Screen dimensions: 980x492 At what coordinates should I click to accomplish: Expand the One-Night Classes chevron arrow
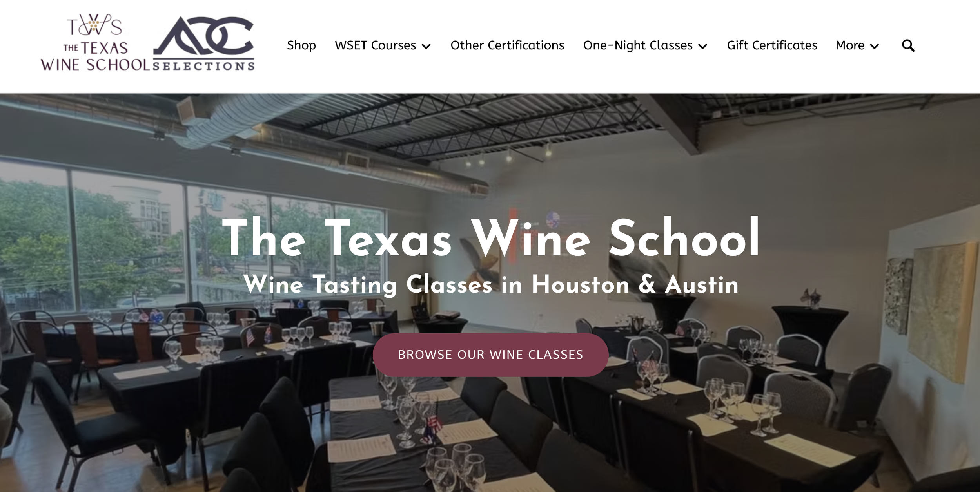pos(703,46)
